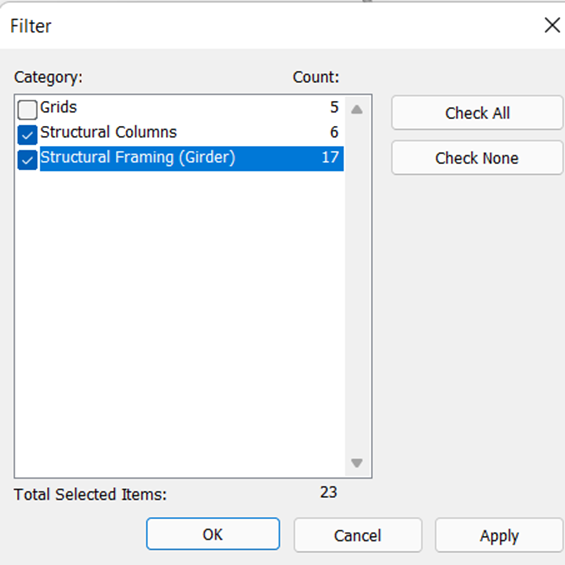
Task: Select the highlighted Structural Framing (Girder) row
Action: pyautogui.click(x=192, y=158)
